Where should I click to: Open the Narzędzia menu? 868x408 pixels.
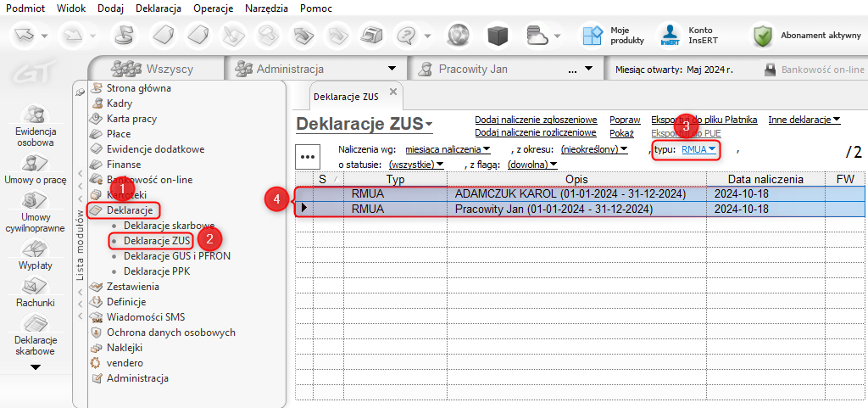(267, 8)
